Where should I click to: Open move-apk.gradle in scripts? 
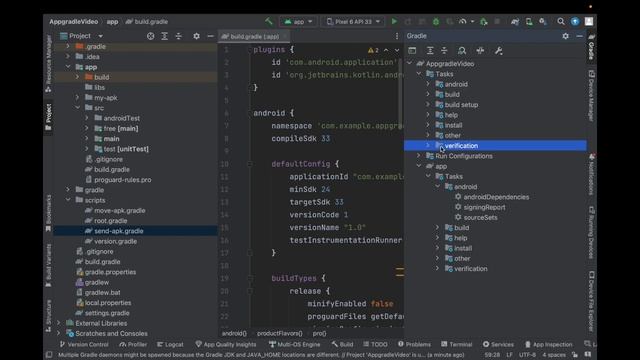coord(120,210)
